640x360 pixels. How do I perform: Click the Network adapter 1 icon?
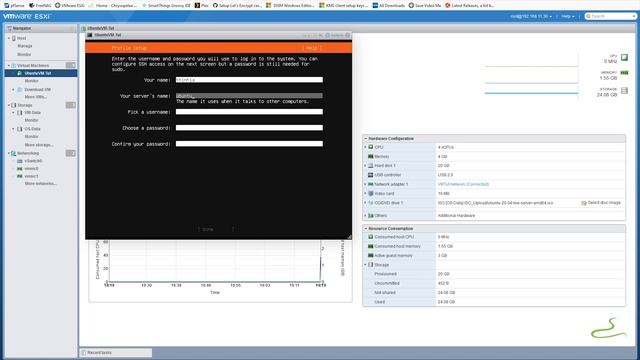371,184
